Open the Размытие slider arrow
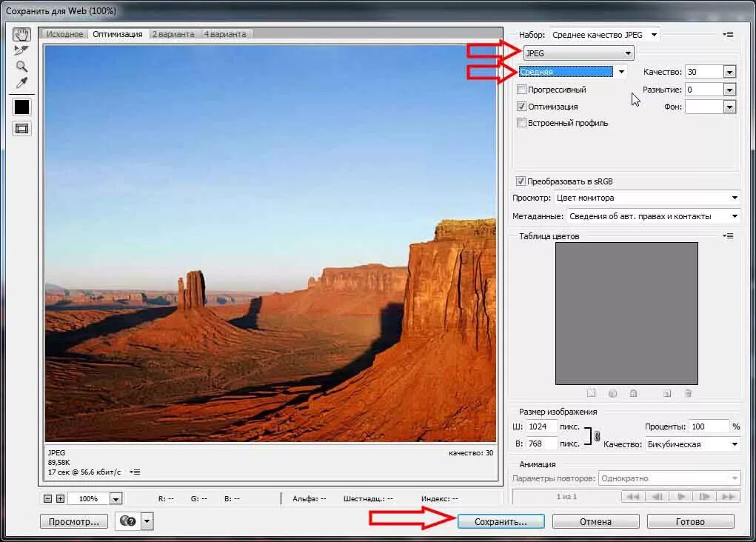756x542 pixels. (x=729, y=90)
